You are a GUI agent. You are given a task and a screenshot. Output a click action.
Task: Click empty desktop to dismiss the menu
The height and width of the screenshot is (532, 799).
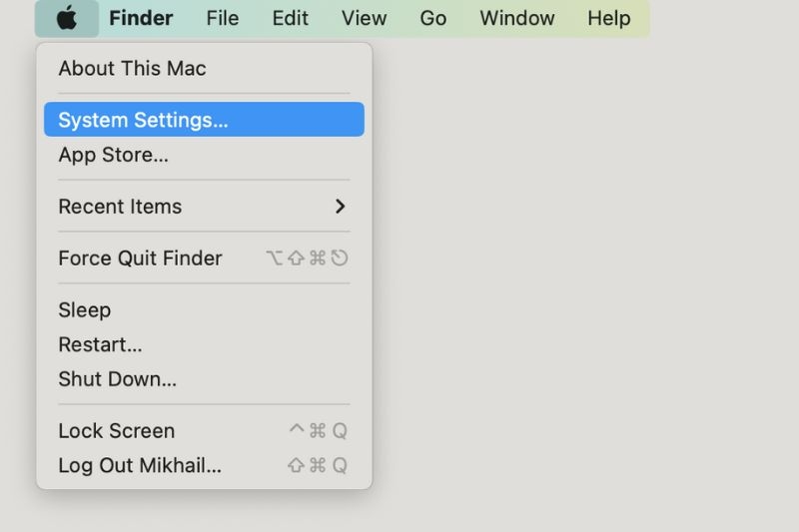[x=599, y=299]
